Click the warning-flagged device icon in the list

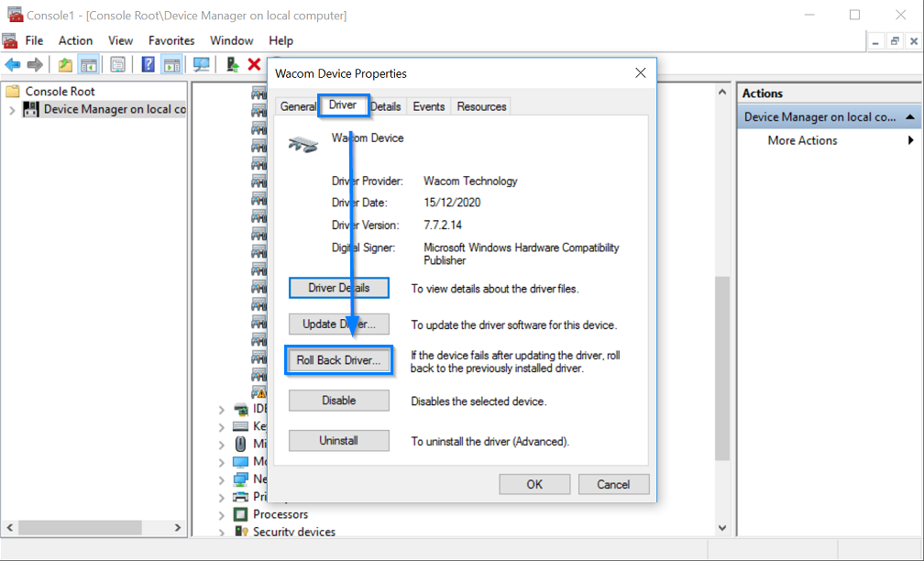tap(259, 392)
